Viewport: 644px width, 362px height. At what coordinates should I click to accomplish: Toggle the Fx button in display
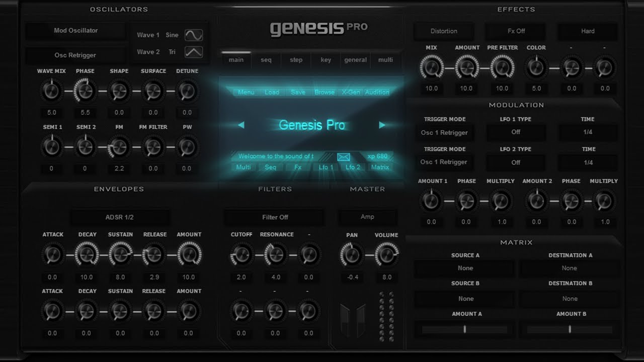pyautogui.click(x=298, y=167)
